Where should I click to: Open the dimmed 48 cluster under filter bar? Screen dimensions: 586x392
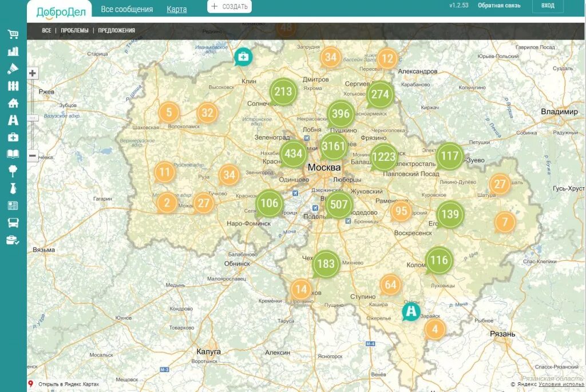tap(286, 29)
